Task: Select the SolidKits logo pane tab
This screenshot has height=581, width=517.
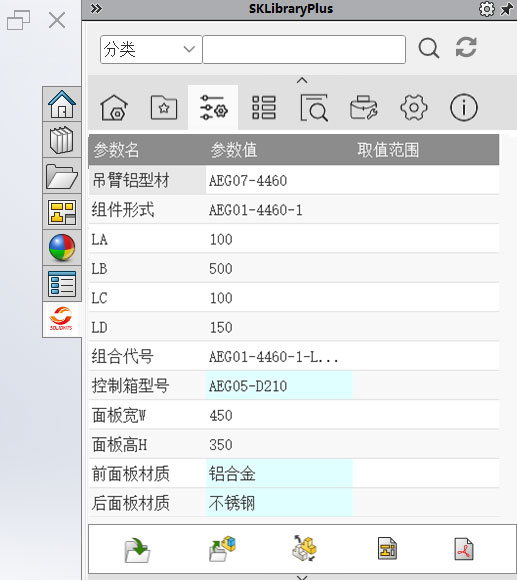Action: click(61, 319)
